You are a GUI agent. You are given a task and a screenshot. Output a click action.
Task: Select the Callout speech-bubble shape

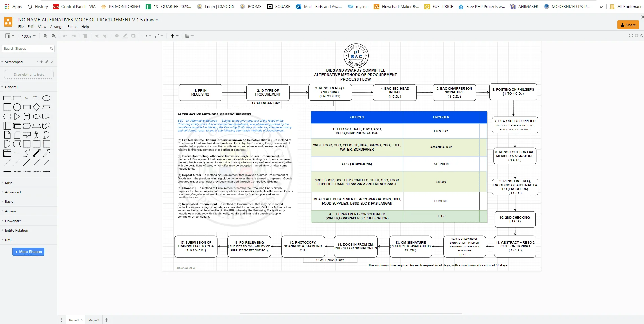coord(27,135)
